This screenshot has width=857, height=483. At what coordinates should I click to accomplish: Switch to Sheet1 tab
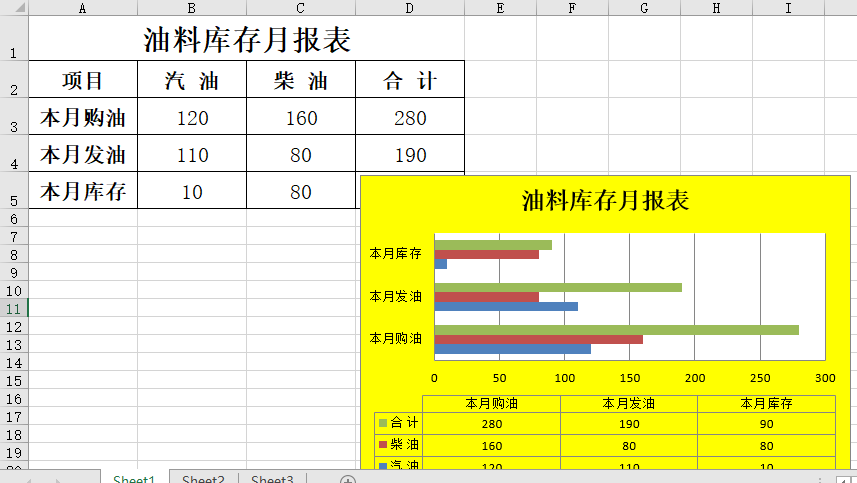click(x=134, y=479)
